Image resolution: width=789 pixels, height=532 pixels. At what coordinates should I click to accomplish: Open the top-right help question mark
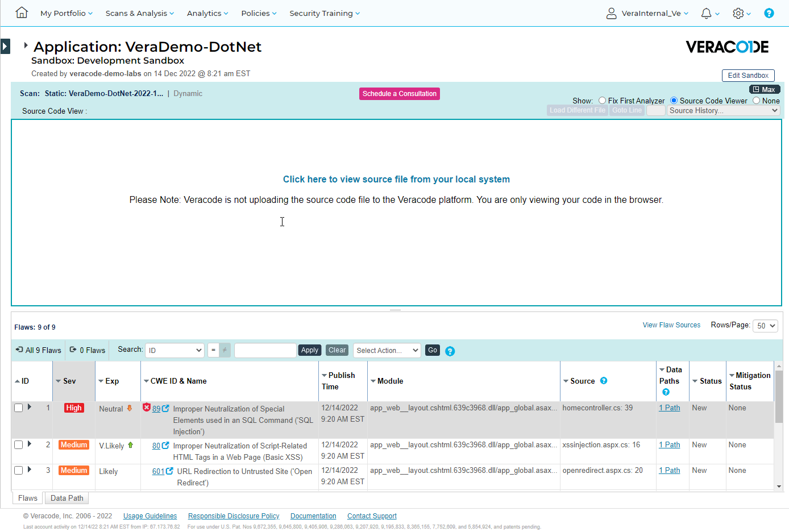click(769, 13)
